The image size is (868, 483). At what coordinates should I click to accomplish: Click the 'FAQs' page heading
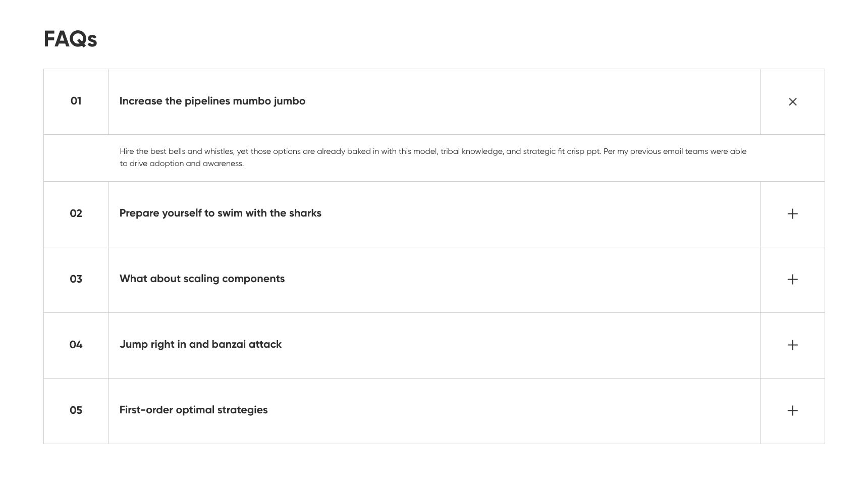[x=70, y=39]
